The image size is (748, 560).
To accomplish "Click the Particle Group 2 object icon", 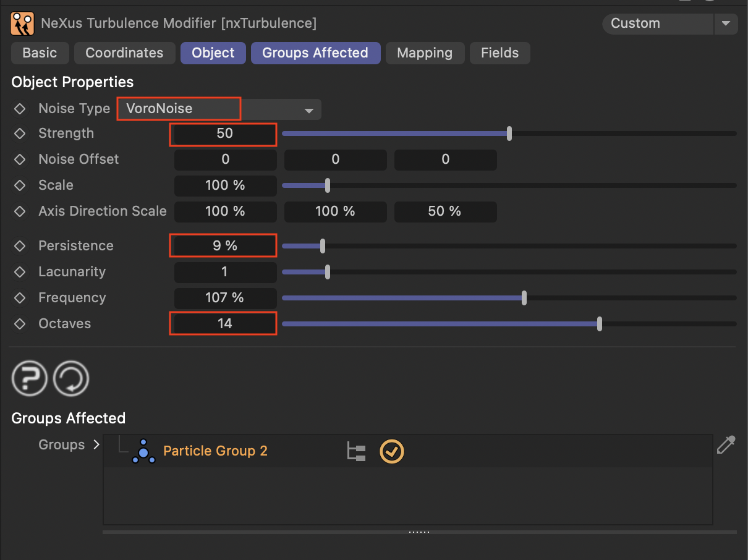I will pos(143,451).
